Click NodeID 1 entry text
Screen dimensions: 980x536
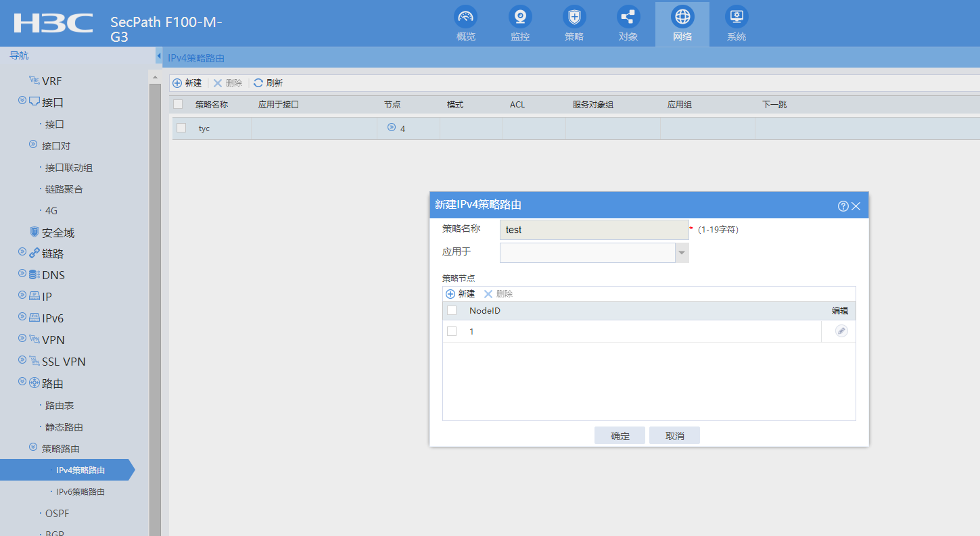471,332
